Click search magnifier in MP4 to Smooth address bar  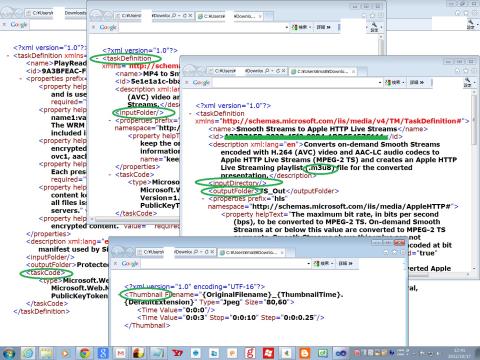point(174,15)
